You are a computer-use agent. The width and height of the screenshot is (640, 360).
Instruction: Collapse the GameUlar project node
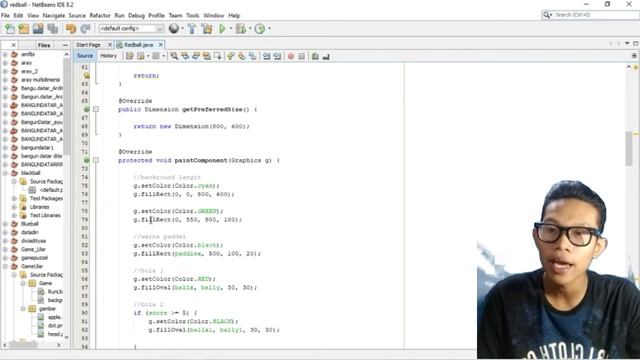coord(5,267)
